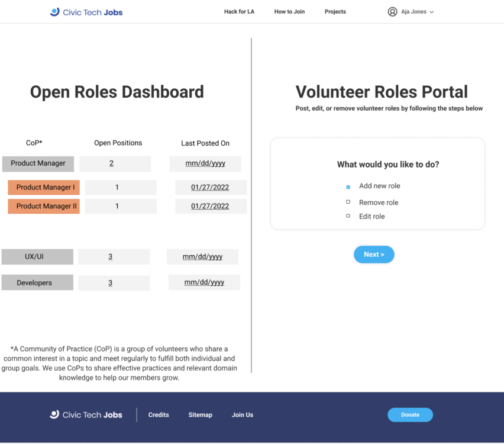Click the Open Positions column header
The image size is (504, 444).
(x=118, y=143)
